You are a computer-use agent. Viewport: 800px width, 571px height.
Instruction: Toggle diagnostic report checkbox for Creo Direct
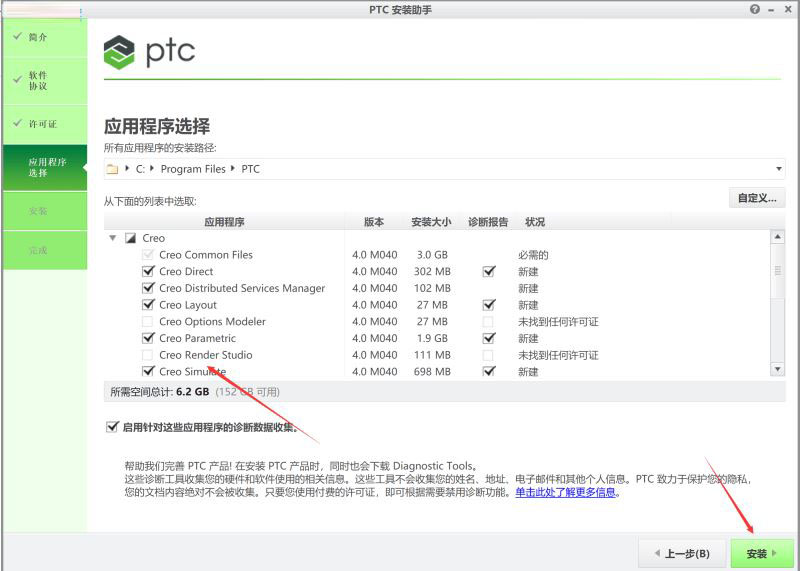point(489,271)
